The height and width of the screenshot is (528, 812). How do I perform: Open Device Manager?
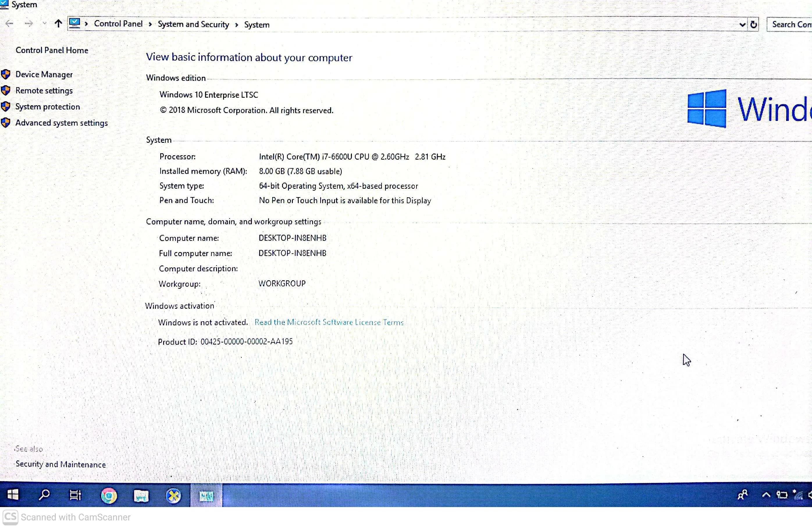pos(44,75)
